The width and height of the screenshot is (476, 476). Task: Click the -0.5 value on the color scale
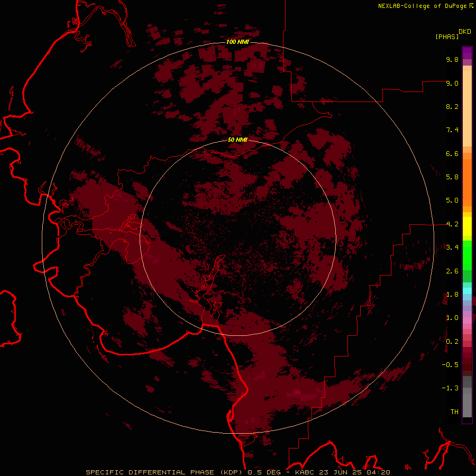pyautogui.click(x=450, y=365)
